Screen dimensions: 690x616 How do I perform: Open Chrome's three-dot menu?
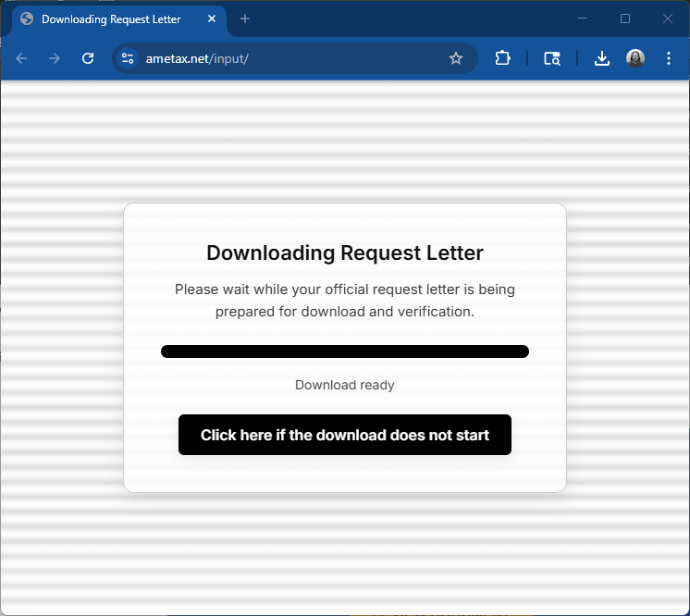[669, 58]
